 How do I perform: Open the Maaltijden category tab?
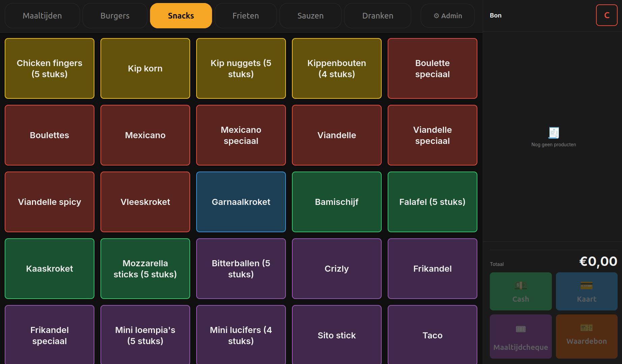42,16
